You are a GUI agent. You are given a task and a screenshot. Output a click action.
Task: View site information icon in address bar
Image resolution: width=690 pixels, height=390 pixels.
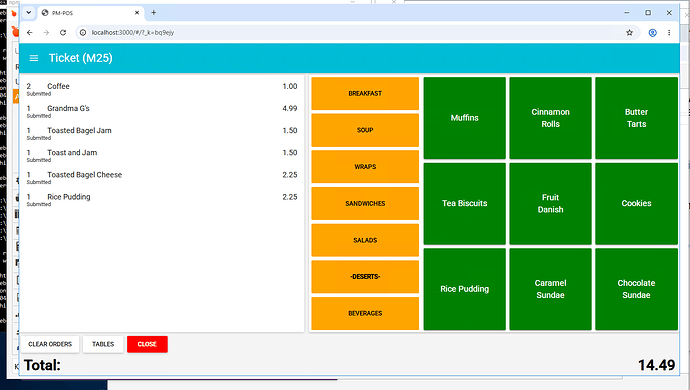[x=83, y=33]
